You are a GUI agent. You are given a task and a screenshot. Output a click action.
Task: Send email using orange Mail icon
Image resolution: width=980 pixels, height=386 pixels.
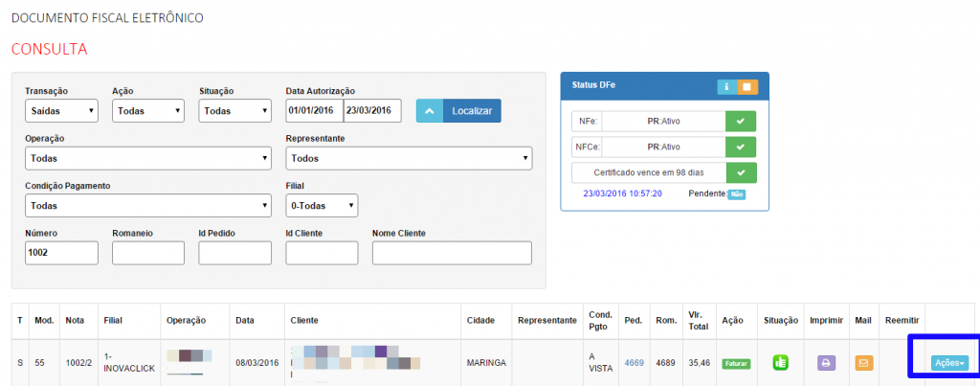tap(863, 363)
